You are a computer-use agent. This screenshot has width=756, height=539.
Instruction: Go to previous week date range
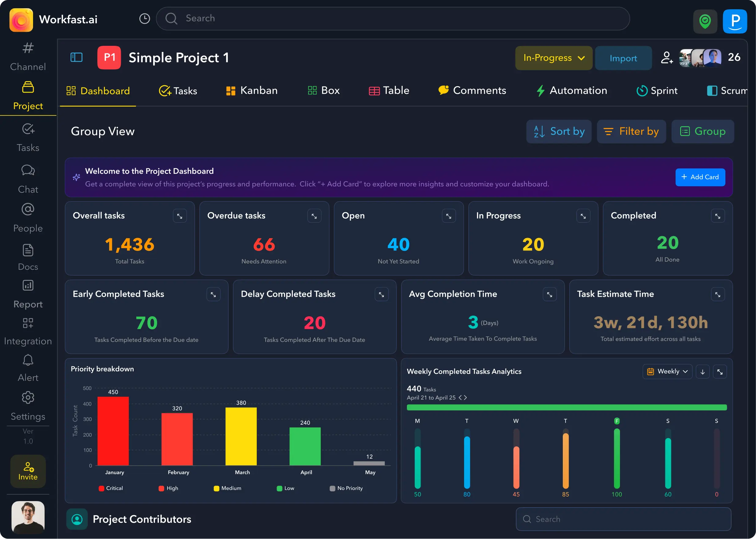(460, 398)
